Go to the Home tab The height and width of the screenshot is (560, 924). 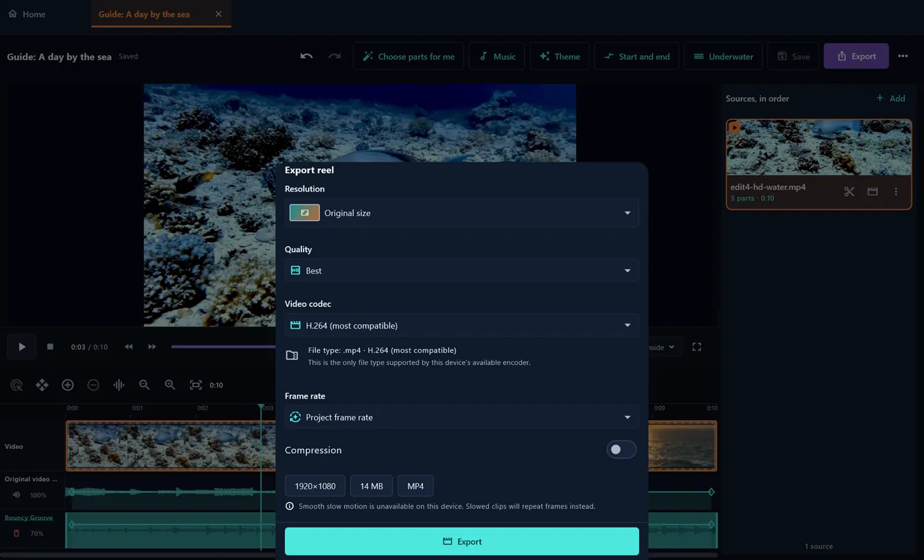tap(27, 14)
